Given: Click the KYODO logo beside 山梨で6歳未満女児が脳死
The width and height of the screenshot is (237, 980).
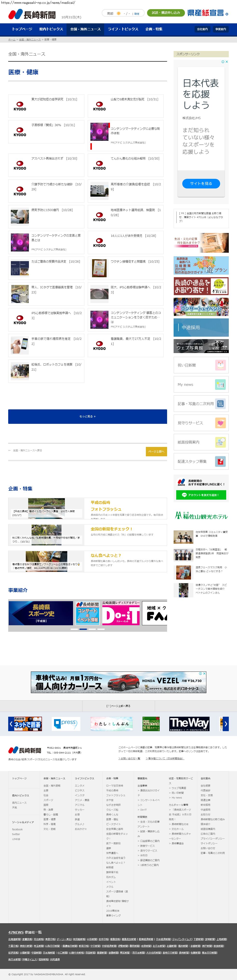Looking at the screenshot, I should coord(99,106).
